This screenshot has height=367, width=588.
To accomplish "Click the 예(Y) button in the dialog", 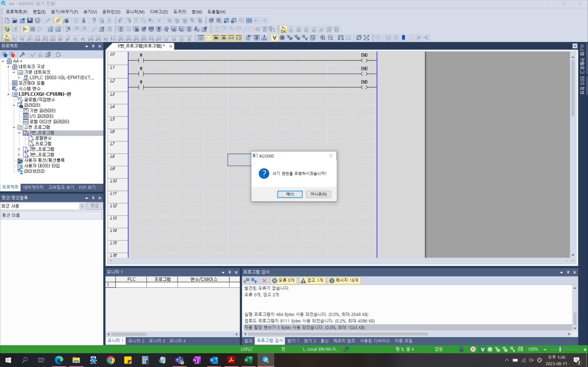I will tap(290, 194).
